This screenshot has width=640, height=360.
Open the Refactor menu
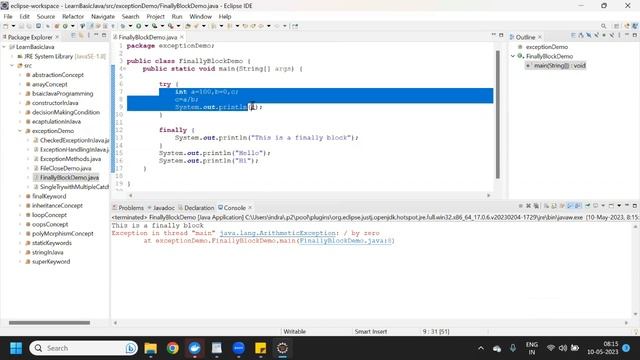tap(73, 16)
